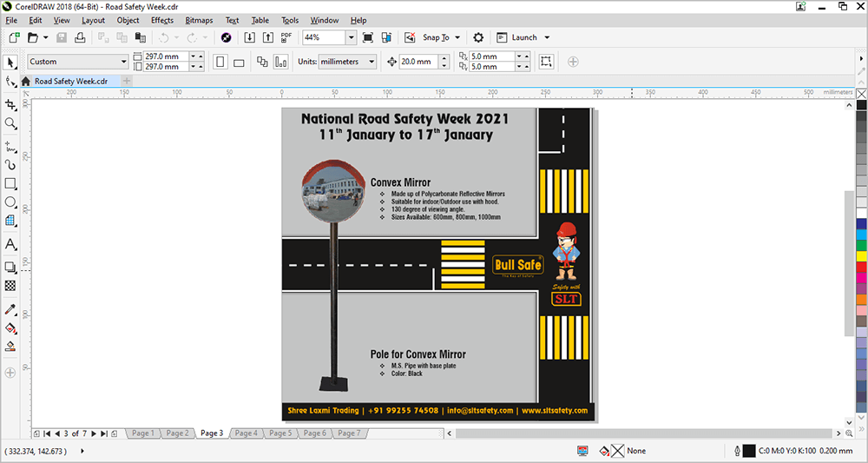
Task: Expand the Launch dropdown
Action: [547, 37]
